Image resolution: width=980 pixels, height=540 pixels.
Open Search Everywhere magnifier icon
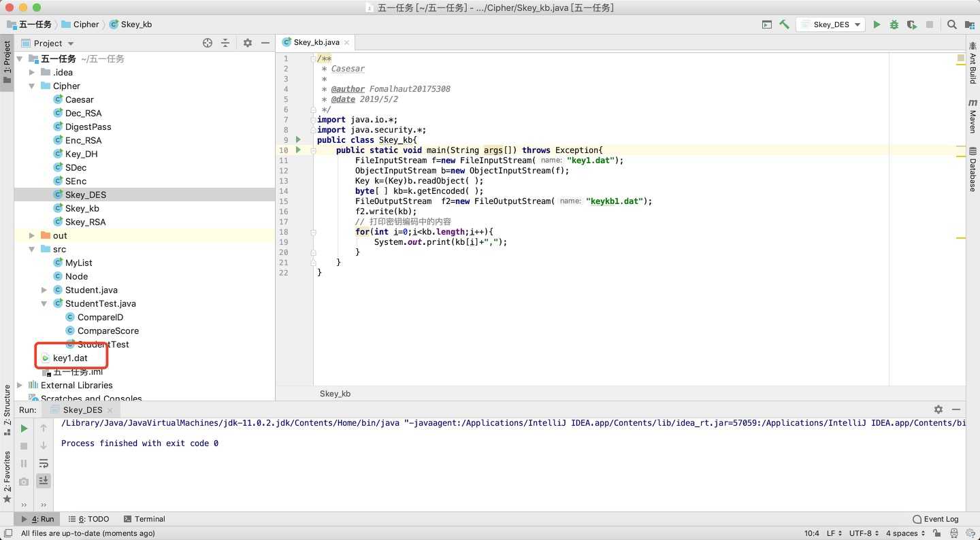coord(951,24)
